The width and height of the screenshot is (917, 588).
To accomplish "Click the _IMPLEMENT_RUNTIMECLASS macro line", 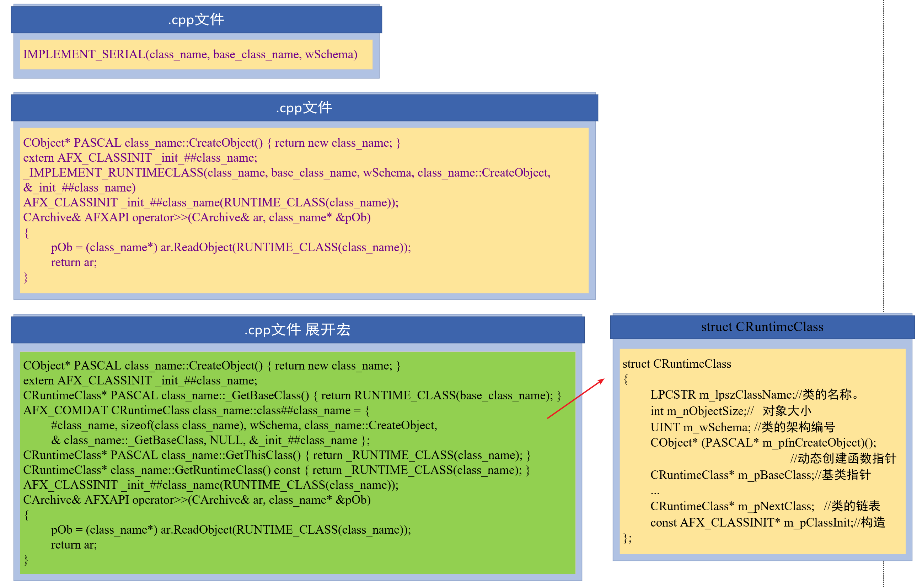I will click(286, 173).
